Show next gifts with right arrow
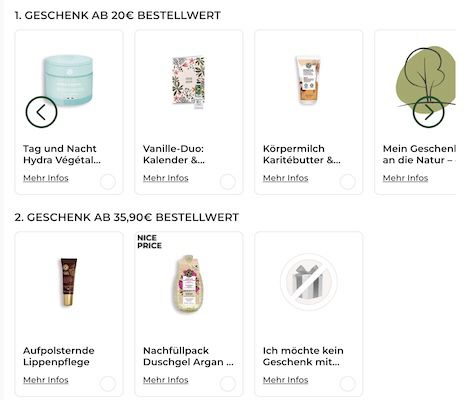 [428, 112]
